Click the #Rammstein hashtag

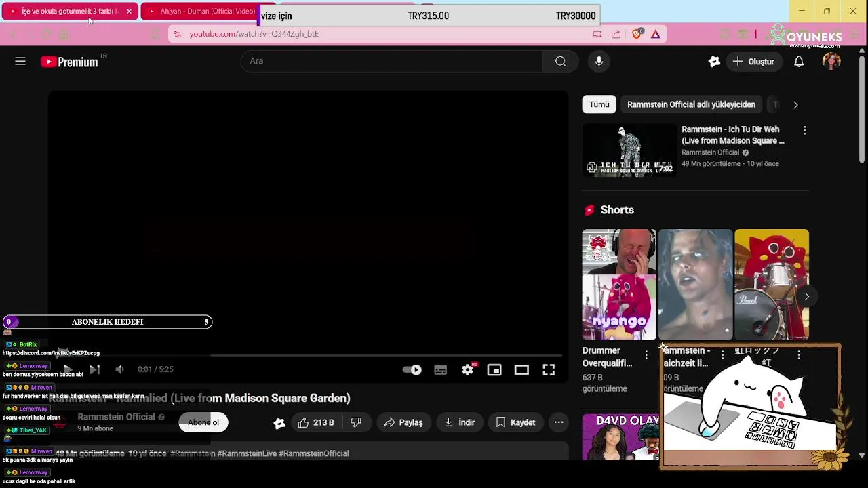[193, 453]
